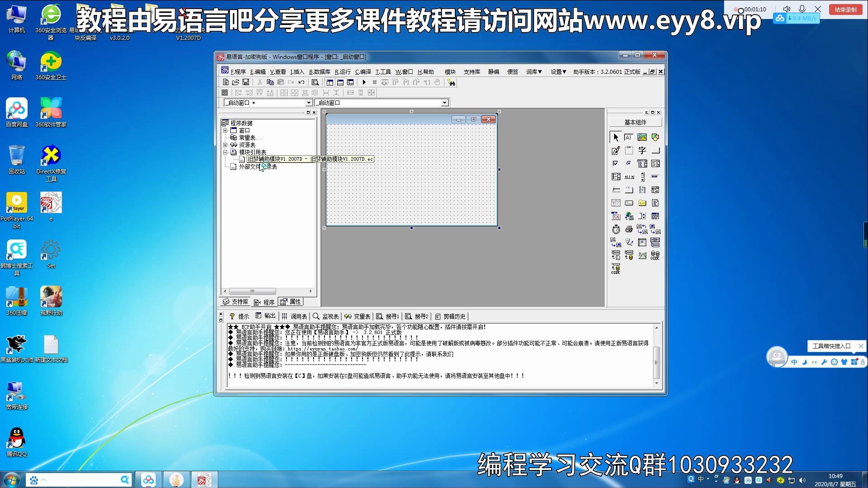Click the Windows Start button
The width and height of the screenshot is (868, 488).
11,479
